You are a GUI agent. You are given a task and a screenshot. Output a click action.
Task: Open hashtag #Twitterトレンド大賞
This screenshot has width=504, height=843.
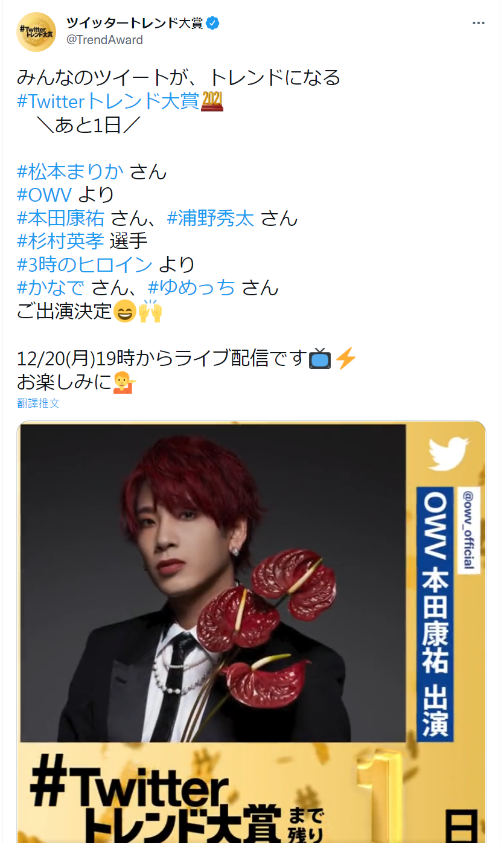pyautogui.click(x=108, y=101)
